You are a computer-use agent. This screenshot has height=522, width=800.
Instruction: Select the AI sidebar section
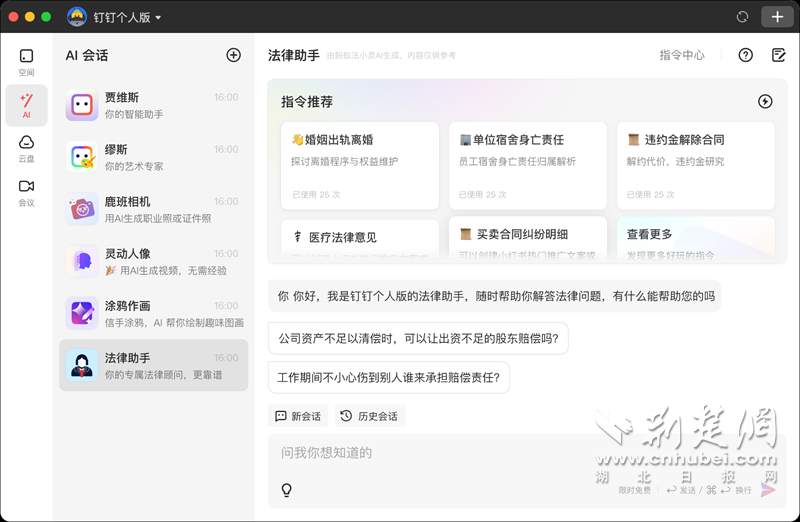[x=27, y=106]
